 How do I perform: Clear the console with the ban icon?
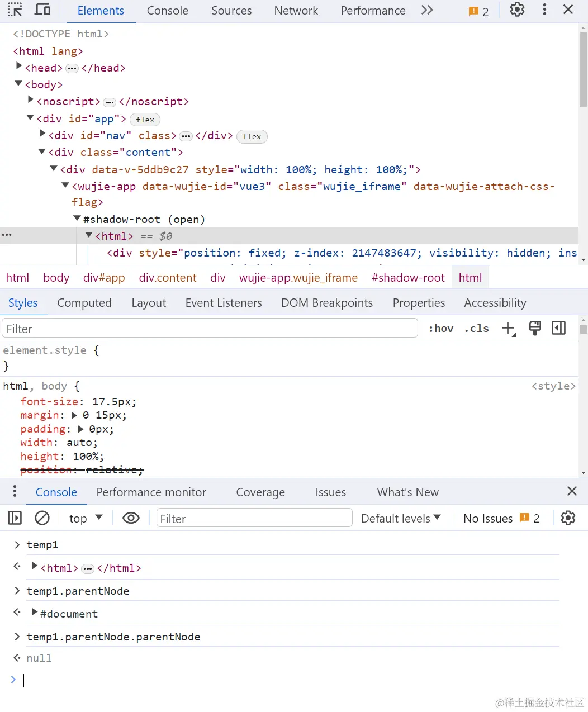42,518
